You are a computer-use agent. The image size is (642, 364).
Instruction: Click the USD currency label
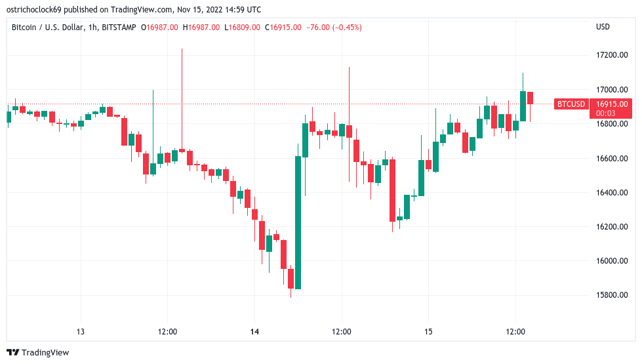603,27
